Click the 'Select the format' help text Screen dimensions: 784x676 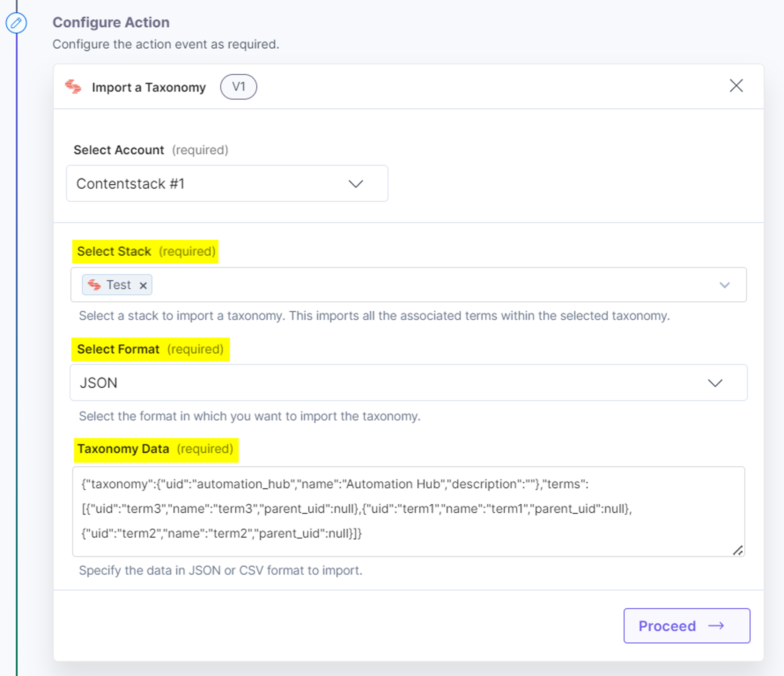coord(250,416)
